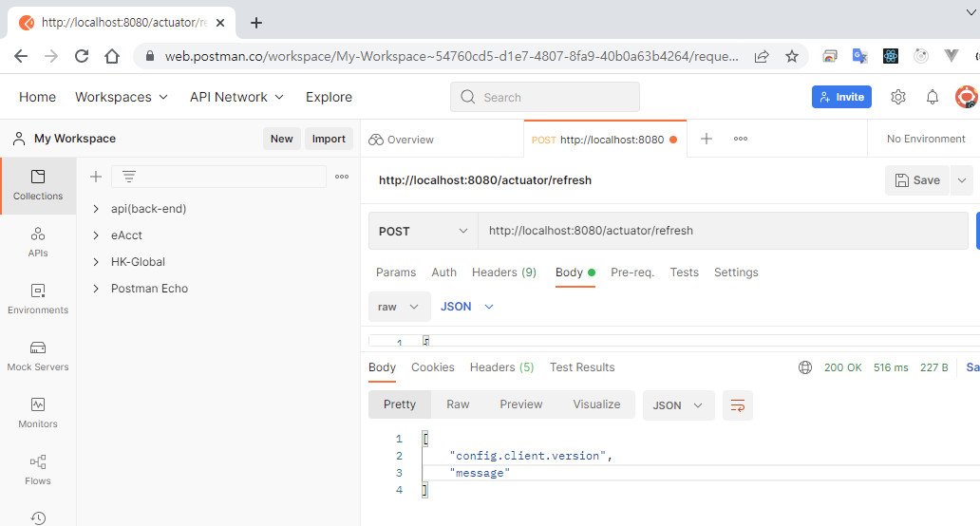The image size is (980, 526).
Task: Open the Mock Servers sidebar panel
Action: pyautogui.click(x=38, y=356)
